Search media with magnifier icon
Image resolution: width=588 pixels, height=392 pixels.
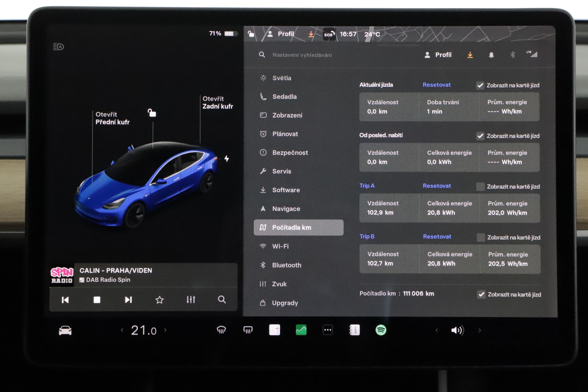[x=222, y=300]
